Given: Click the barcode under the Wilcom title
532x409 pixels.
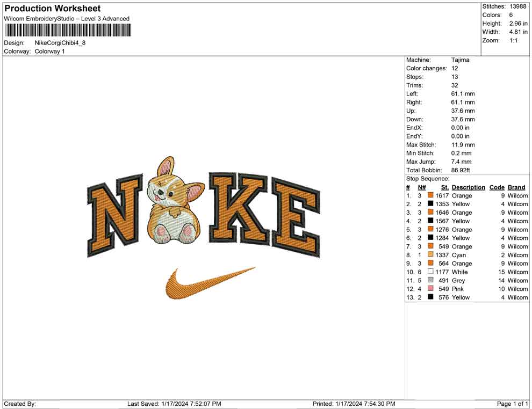Looking at the screenshot, I should click(68, 30).
